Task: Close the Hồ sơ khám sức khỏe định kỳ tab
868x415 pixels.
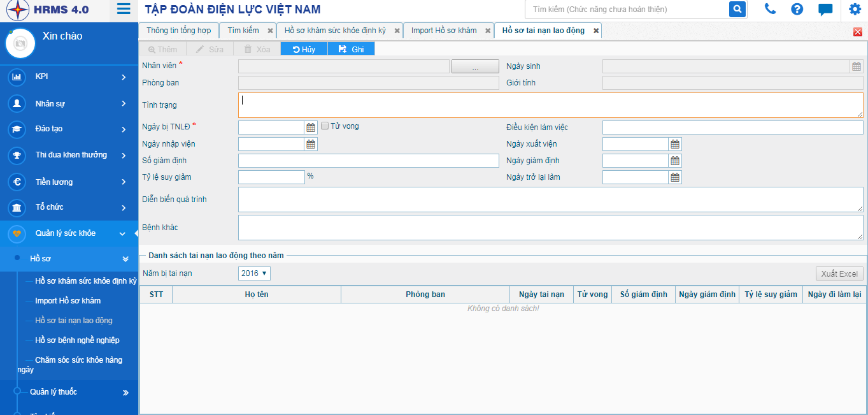Action: click(x=397, y=31)
